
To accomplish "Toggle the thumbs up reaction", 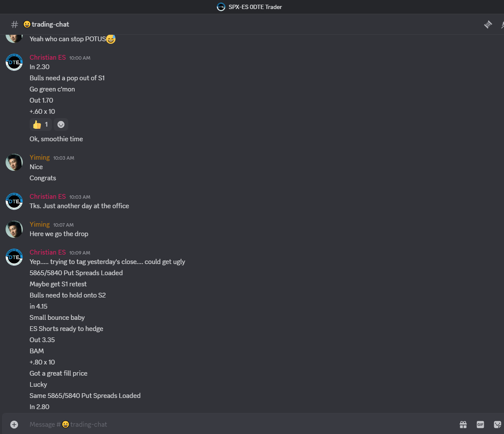I will click(x=40, y=124).
